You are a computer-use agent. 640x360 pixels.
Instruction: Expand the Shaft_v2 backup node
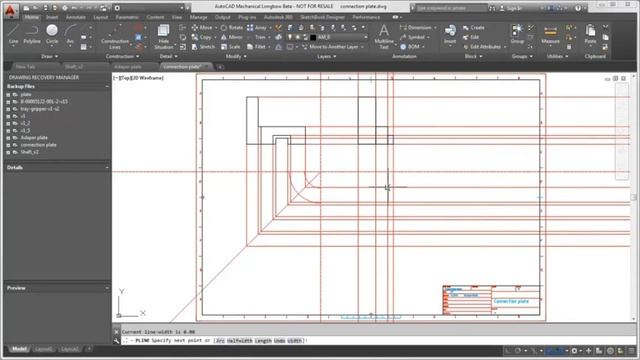8,152
